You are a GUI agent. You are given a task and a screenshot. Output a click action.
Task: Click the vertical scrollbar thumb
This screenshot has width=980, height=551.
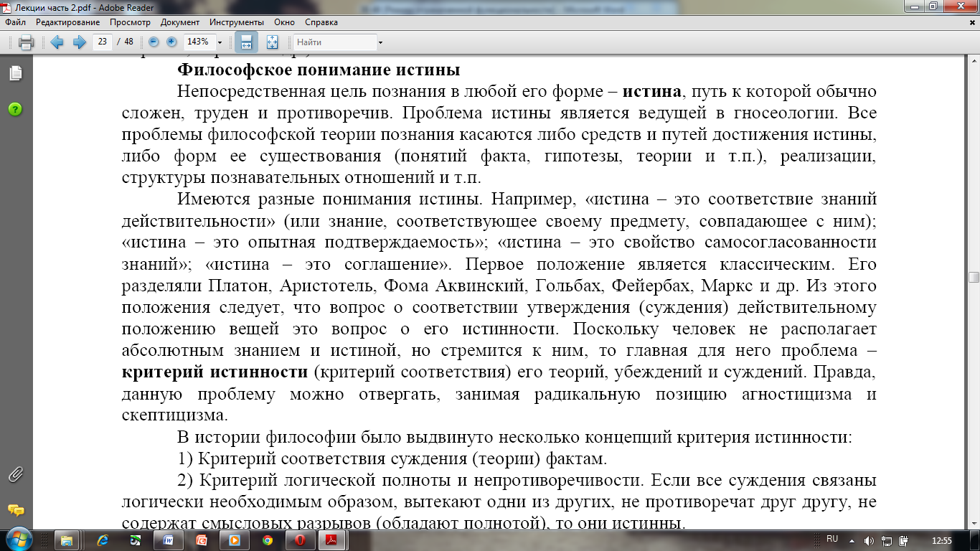point(974,278)
